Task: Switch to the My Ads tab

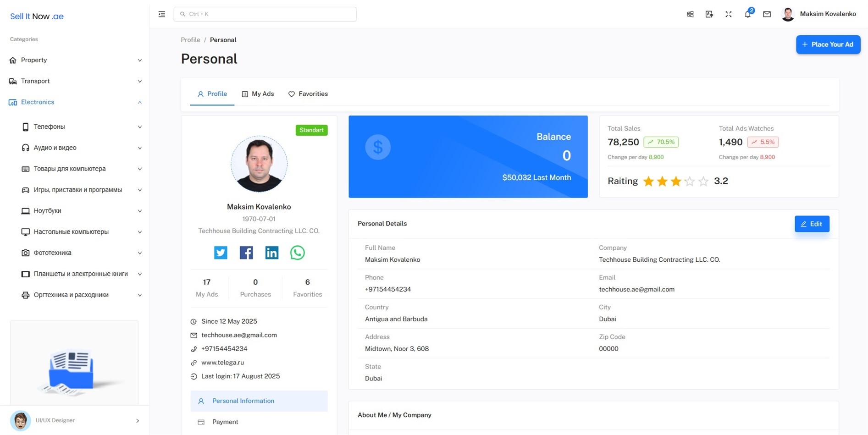Action: click(258, 94)
